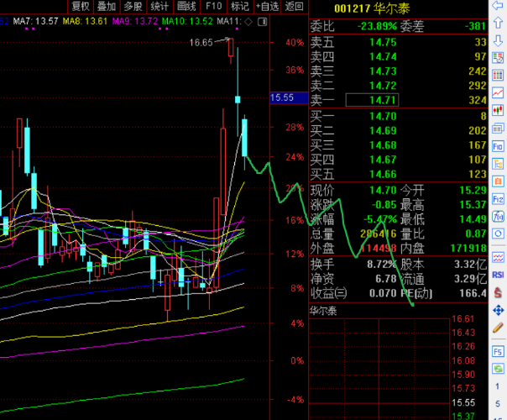Open the 多股 multi-stock menu
The height and width of the screenshot is (420, 507).
tap(133, 6)
